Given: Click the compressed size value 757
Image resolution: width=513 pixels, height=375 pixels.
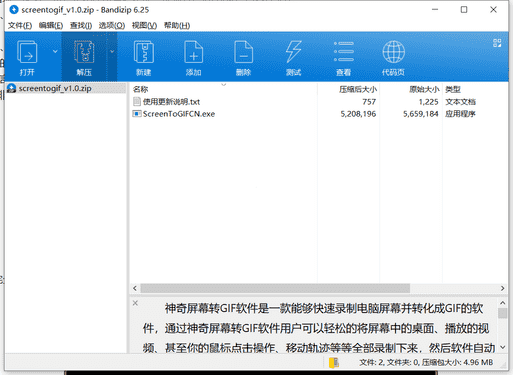Looking at the screenshot, I should [x=369, y=102].
